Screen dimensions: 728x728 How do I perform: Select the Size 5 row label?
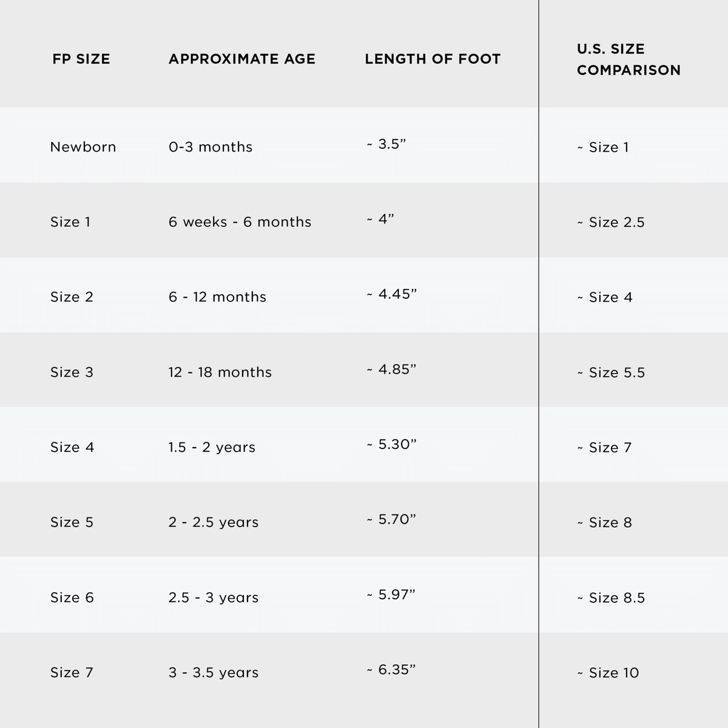(x=72, y=522)
